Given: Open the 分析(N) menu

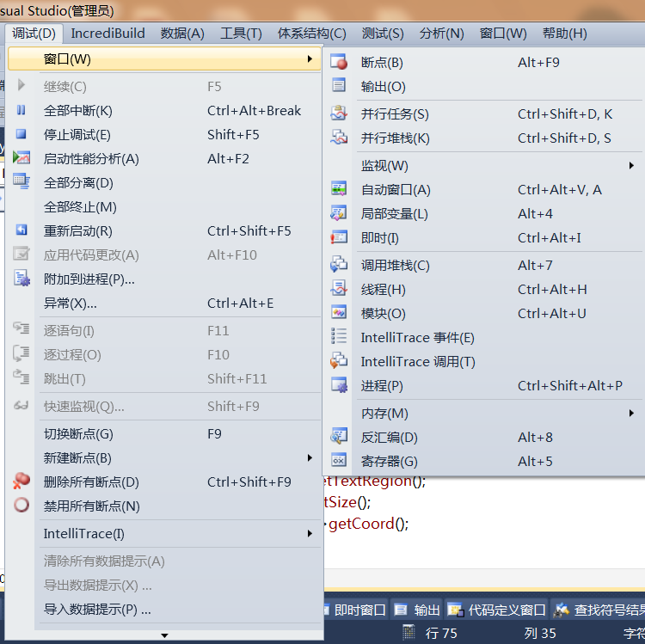Looking at the screenshot, I should click(441, 34).
